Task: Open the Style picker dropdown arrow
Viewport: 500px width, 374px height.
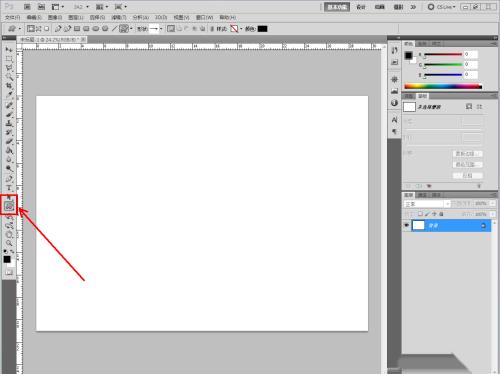Action: [x=241, y=29]
